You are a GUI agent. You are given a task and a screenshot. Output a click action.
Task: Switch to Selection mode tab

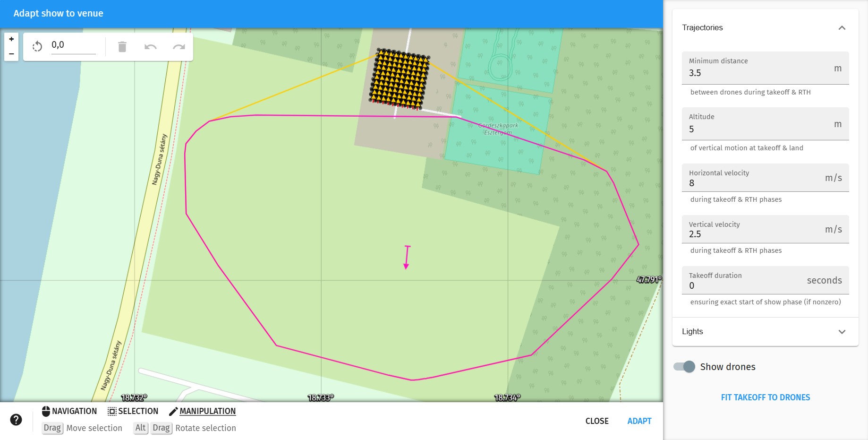[x=133, y=411]
